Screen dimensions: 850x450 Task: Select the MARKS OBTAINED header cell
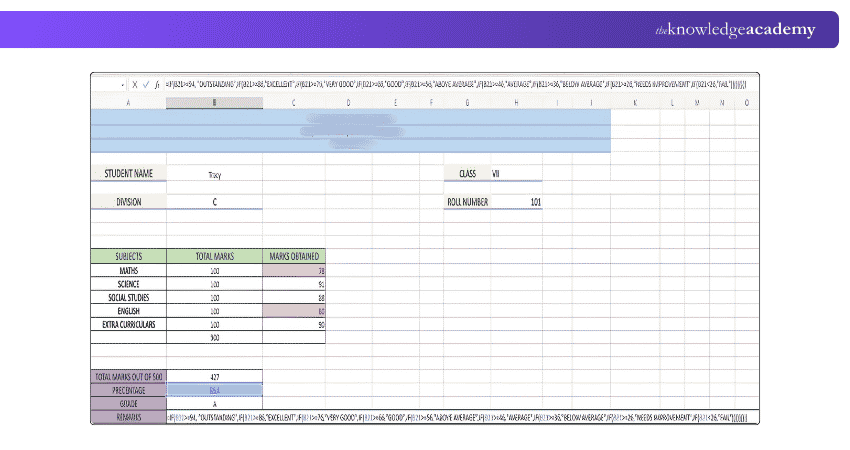pos(294,256)
